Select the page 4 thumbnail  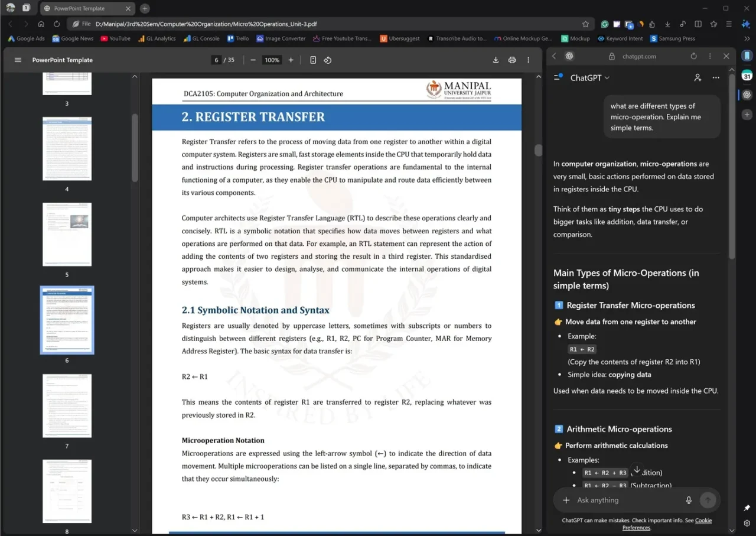pyautogui.click(x=67, y=149)
